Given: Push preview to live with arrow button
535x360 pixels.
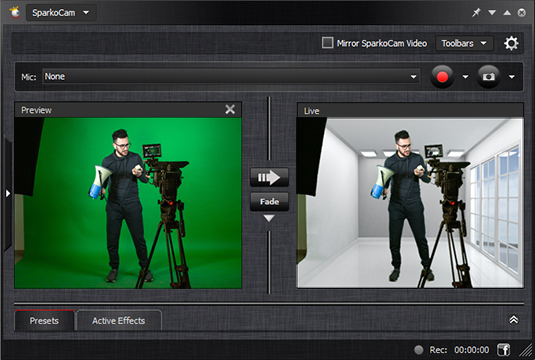Looking at the screenshot, I should click(269, 177).
